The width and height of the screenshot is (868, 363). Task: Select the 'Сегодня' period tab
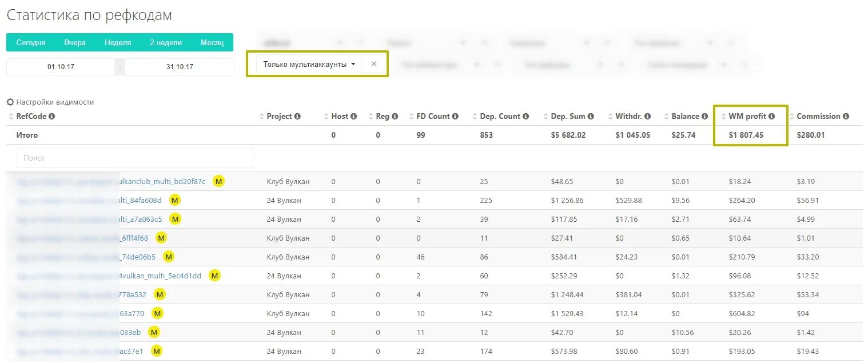pos(31,42)
